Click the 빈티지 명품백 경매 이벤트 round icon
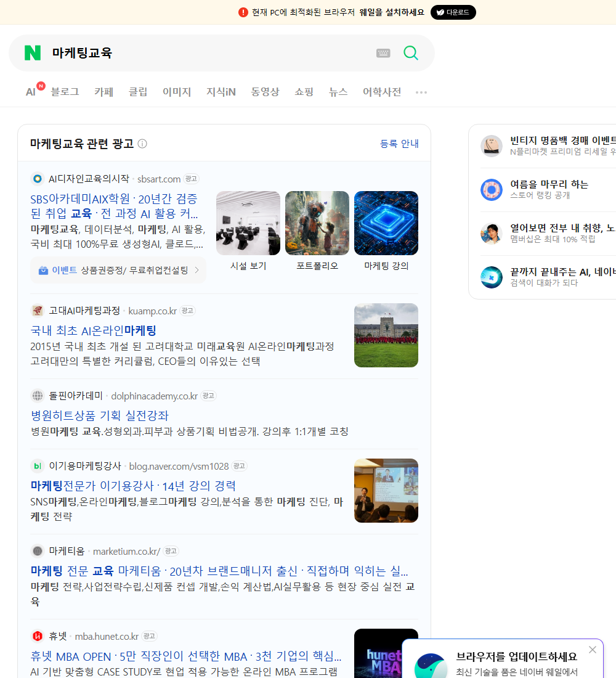Image resolution: width=616 pixels, height=678 pixels. (492, 145)
